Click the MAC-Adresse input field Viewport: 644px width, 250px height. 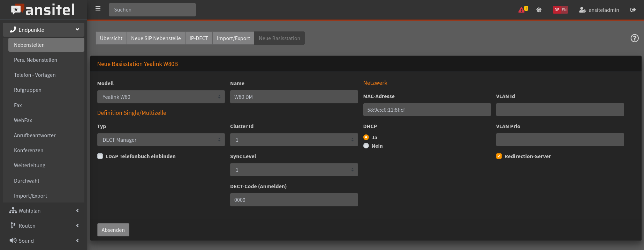(427, 110)
